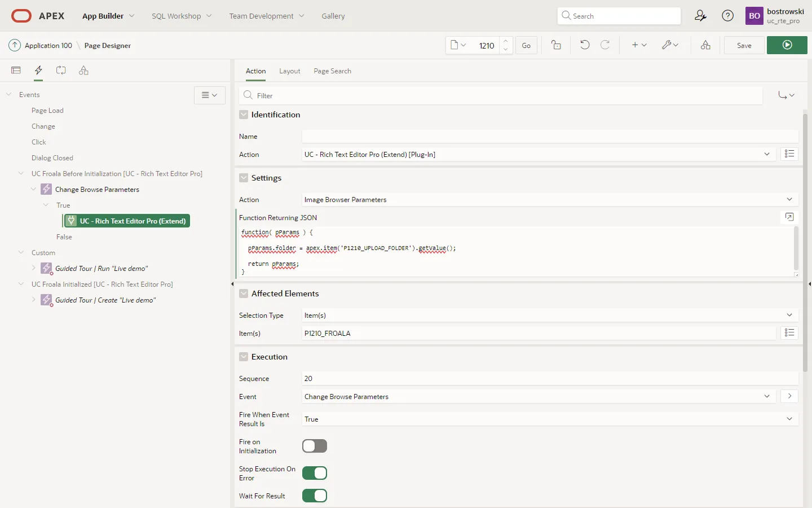Toggle Fire on Initialization switch
The height and width of the screenshot is (508, 812).
tap(315, 446)
